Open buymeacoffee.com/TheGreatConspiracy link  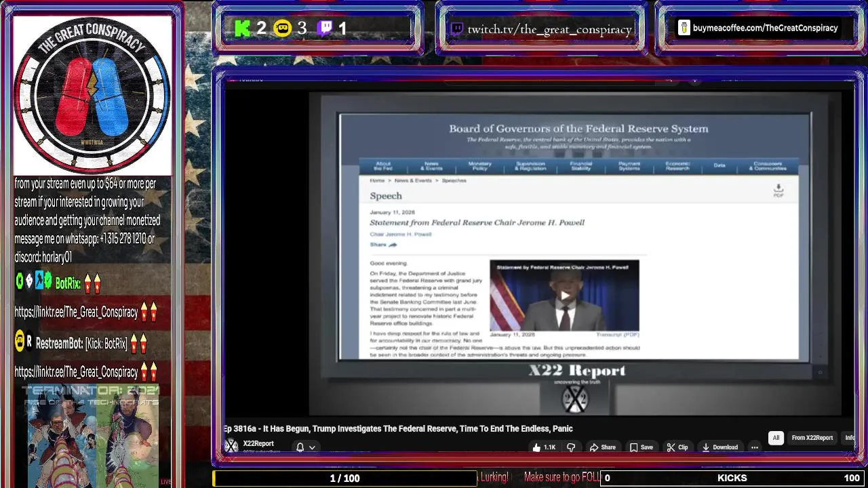click(x=765, y=28)
